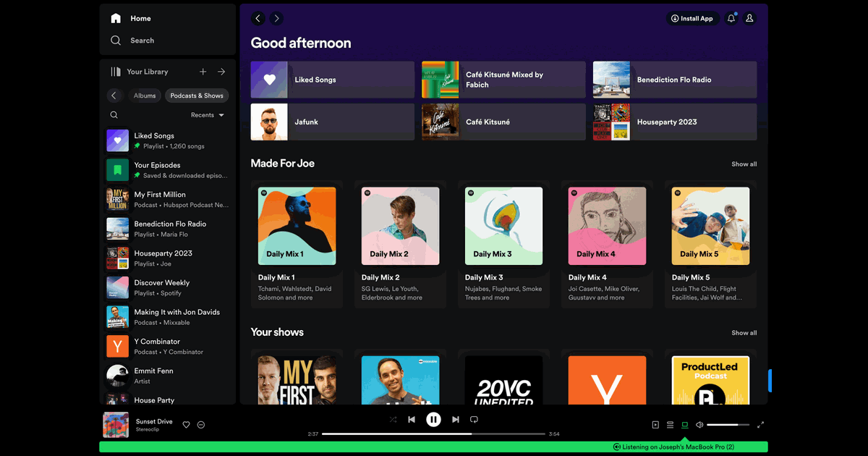Show all Made For Joe mixes
This screenshot has width=868, height=456.
click(744, 164)
